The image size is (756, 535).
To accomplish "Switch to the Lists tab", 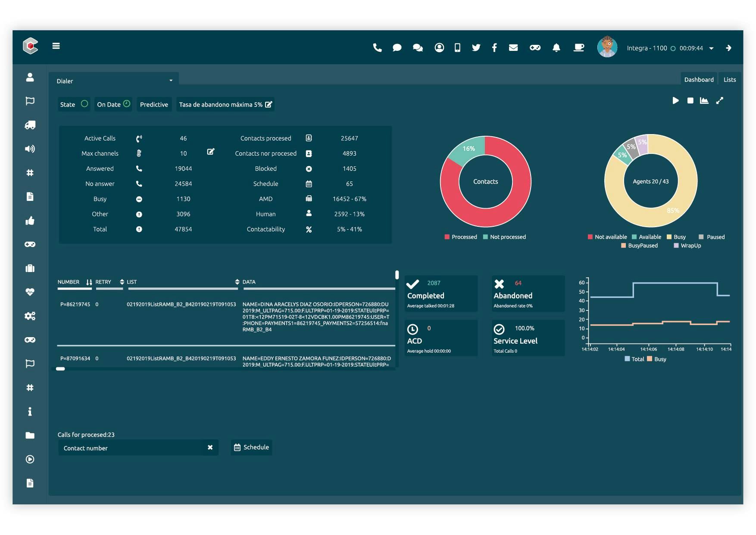I will 729,79.
